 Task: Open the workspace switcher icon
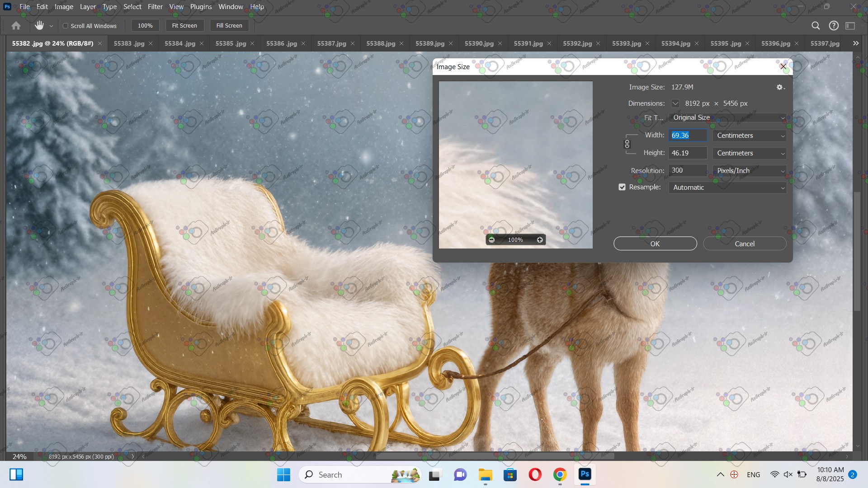click(x=850, y=26)
